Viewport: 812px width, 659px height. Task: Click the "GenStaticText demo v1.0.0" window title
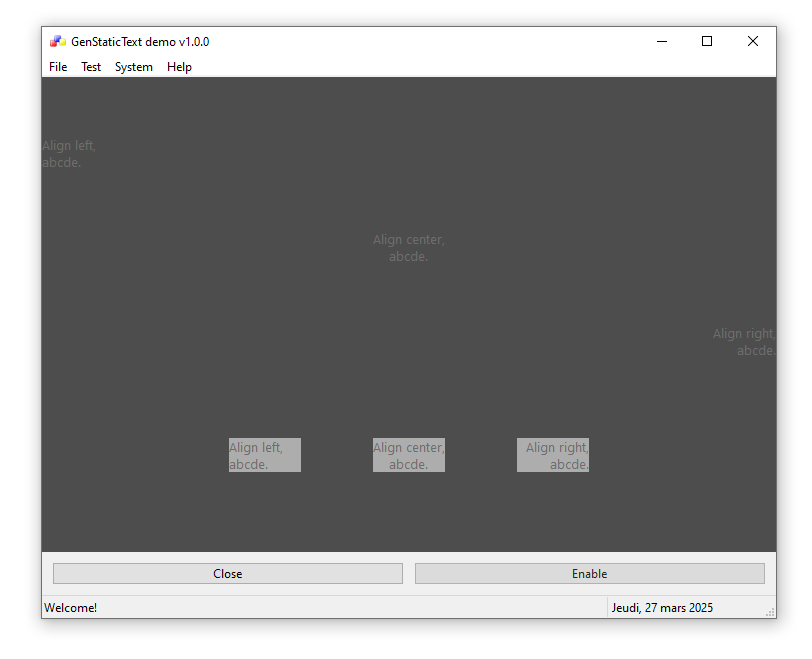coord(140,42)
